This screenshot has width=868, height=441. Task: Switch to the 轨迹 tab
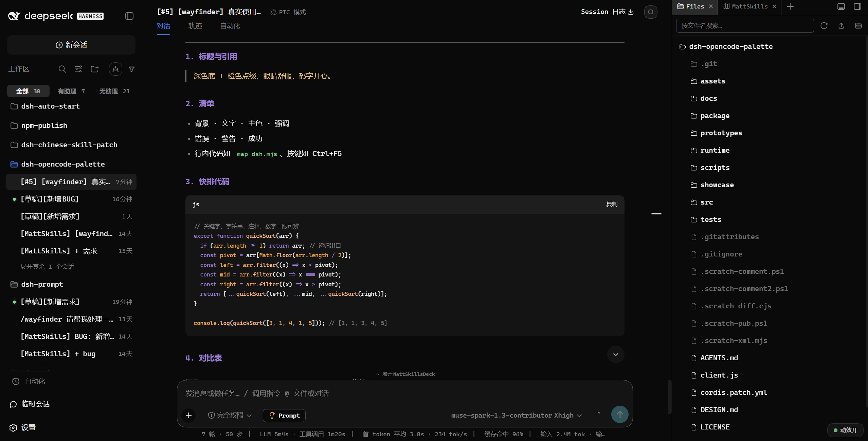tap(195, 26)
